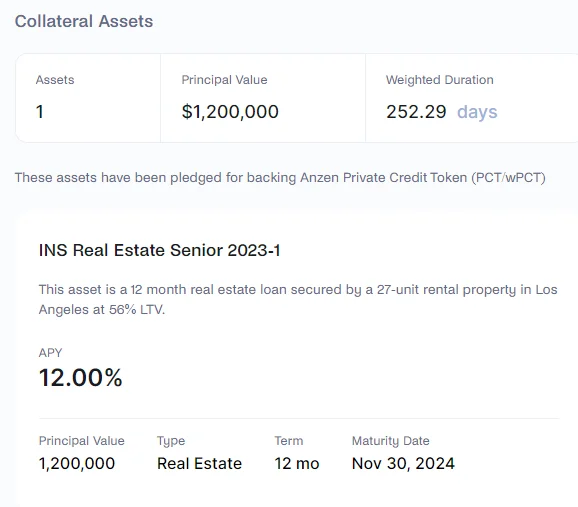Viewport: 578px width, 507px height.
Task: Click the Term column label
Action: point(289,441)
